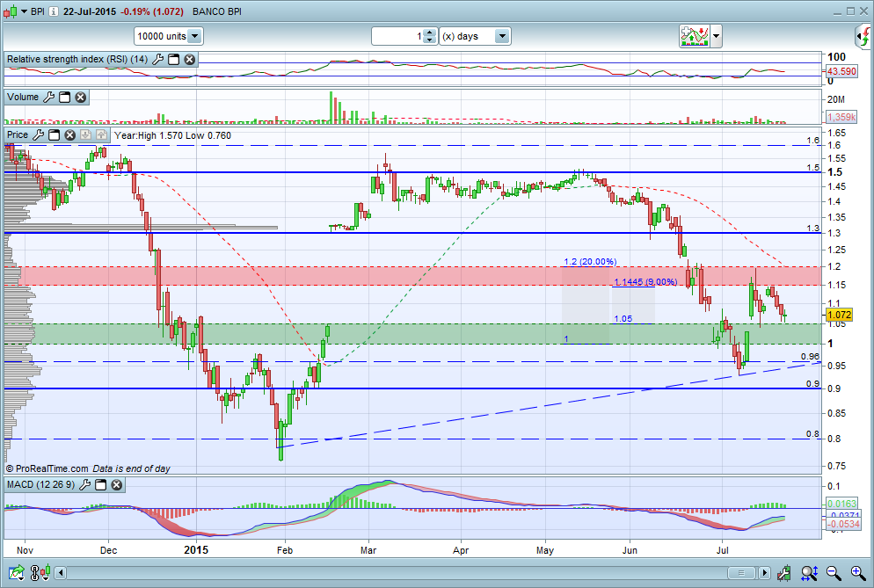Click current price tag 1.072
874x588 pixels.
[839, 315]
